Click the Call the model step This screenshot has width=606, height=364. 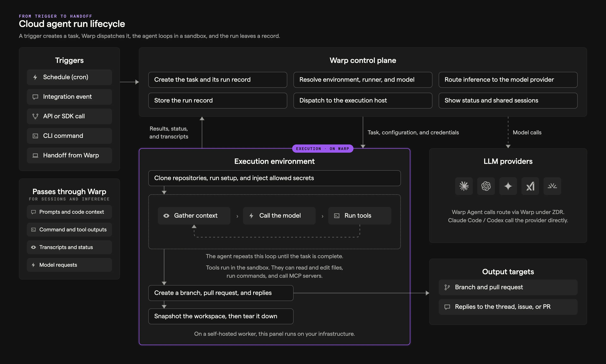click(279, 216)
